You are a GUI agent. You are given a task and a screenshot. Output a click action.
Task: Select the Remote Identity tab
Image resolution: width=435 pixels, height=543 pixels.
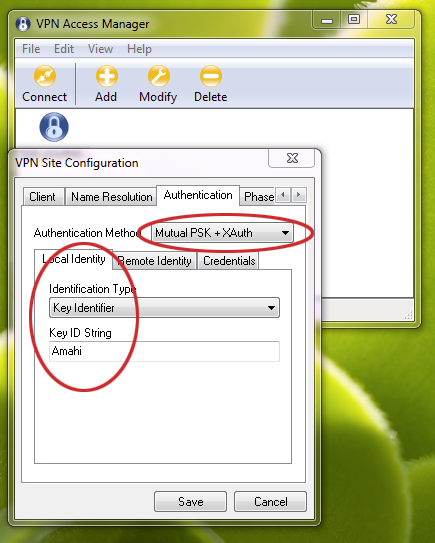pyautogui.click(x=155, y=261)
